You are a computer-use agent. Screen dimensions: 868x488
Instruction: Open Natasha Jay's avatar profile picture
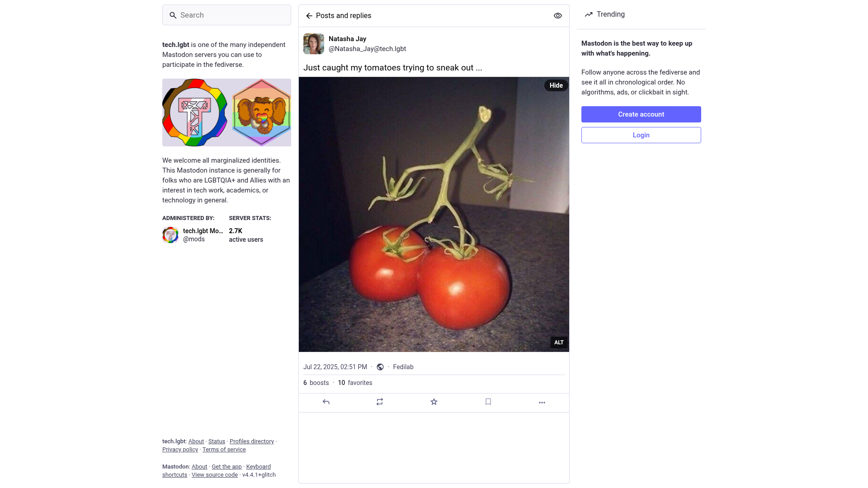coord(314,44)
